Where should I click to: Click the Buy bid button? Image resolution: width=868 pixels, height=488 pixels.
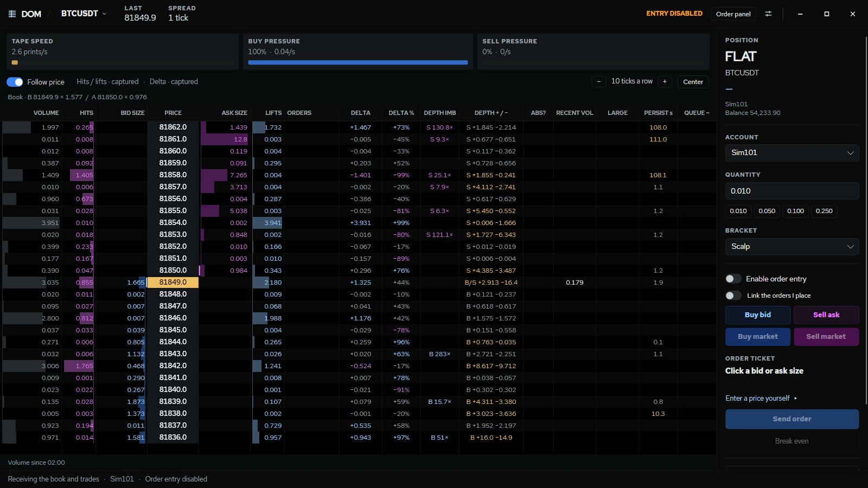coord(758,315)
